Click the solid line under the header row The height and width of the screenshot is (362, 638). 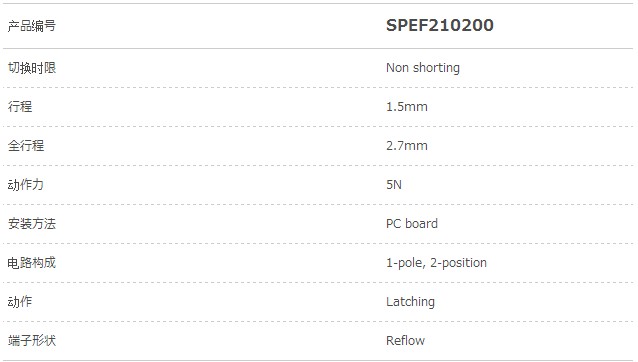[x=318, y=49]
